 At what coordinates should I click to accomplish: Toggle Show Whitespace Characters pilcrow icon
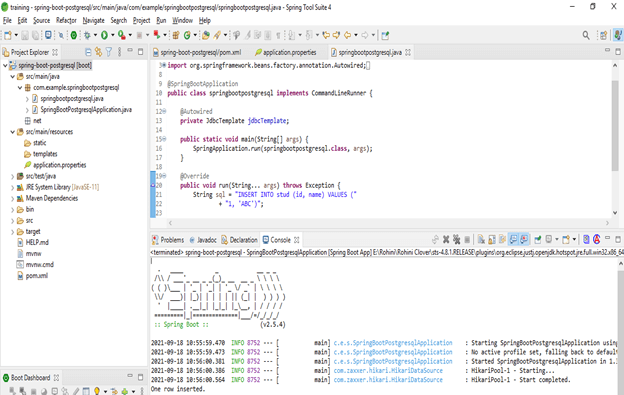click(x=278, y=35)
